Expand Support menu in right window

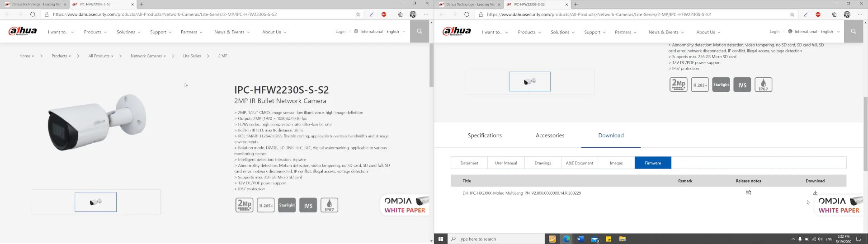click(594, 32)
